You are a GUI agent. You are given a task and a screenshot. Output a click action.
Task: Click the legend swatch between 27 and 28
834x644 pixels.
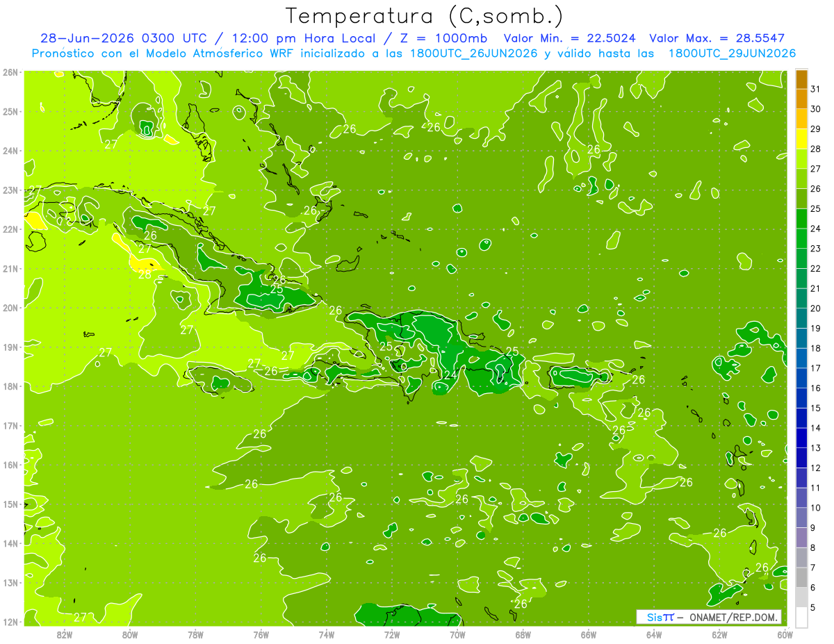[801, 158]
